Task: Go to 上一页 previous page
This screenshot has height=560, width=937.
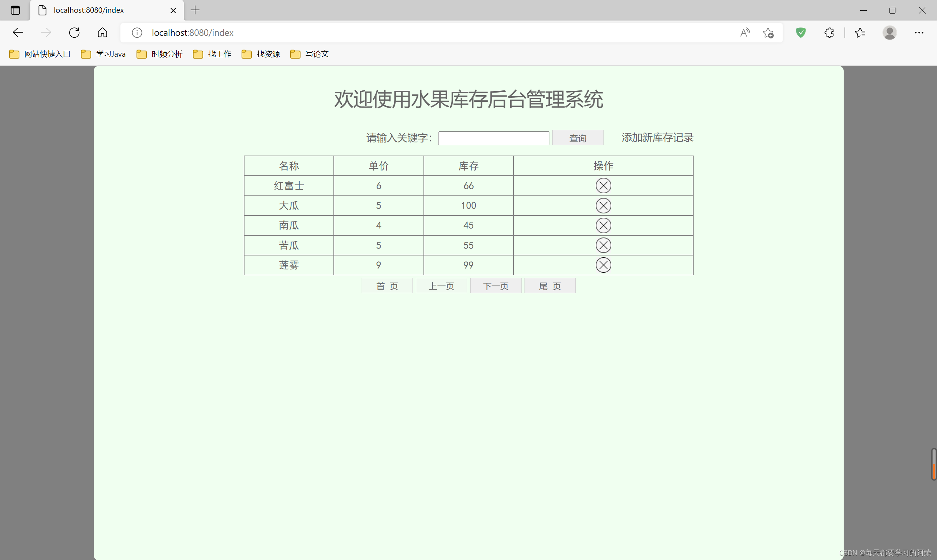Action: pos(441,285)
